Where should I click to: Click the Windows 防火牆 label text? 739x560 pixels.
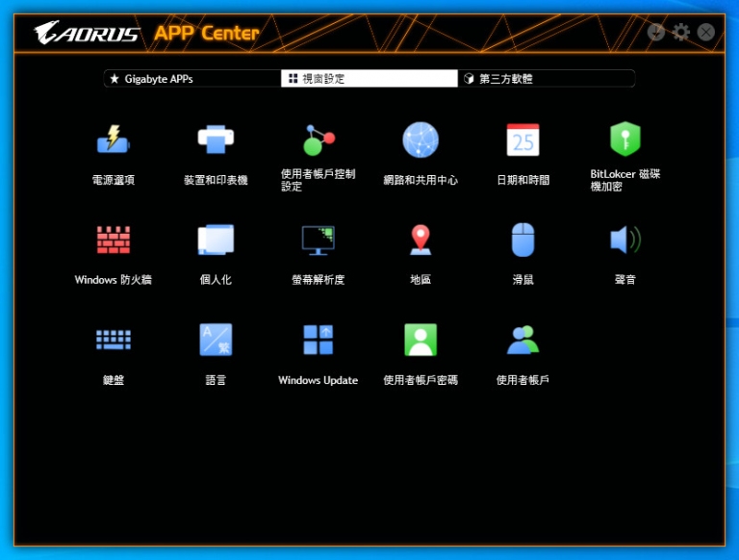(x=114, y=280)
